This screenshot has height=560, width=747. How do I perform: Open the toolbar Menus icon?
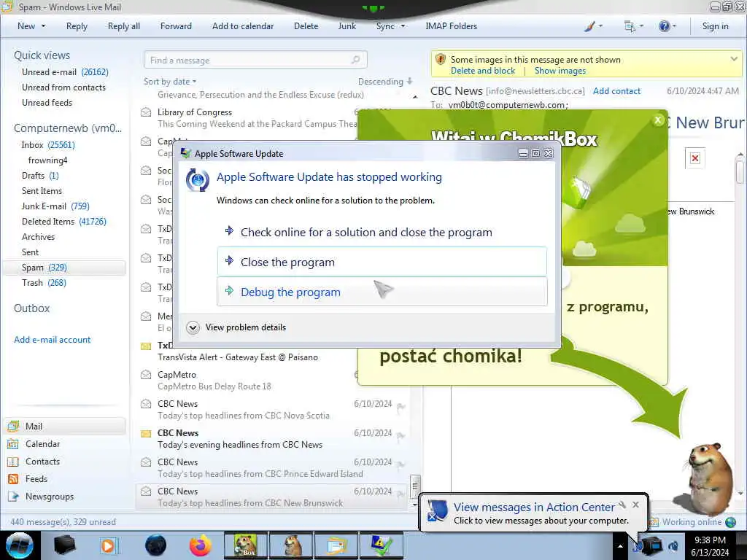[630, 26]
